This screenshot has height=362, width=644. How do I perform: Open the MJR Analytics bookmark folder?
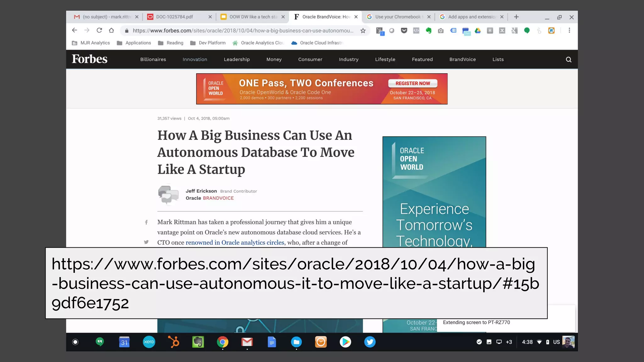click(91, 43)
